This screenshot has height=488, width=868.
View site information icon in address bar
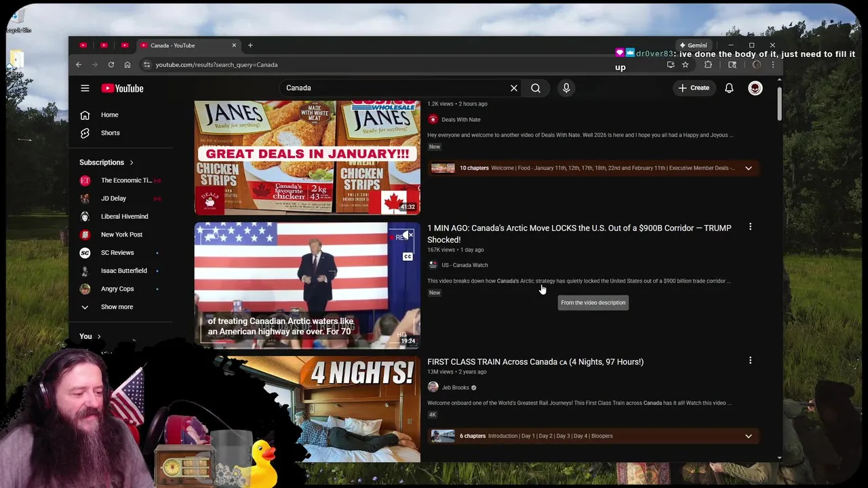pos(146,64)
